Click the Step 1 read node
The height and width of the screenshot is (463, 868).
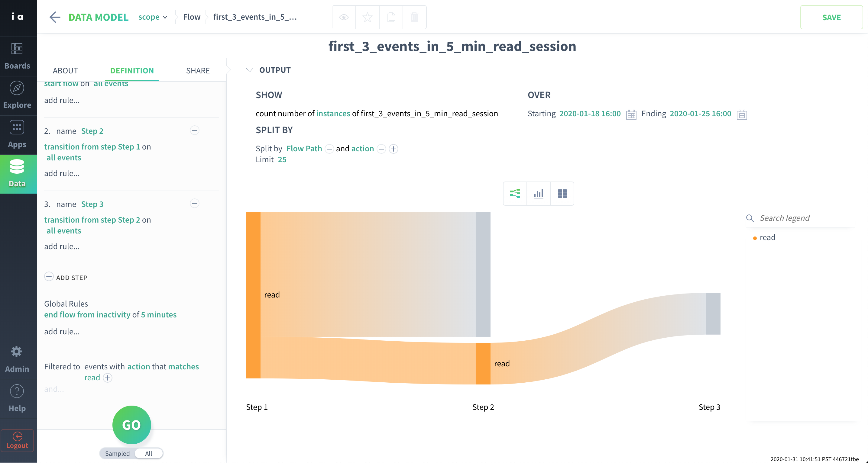point(253,295)
